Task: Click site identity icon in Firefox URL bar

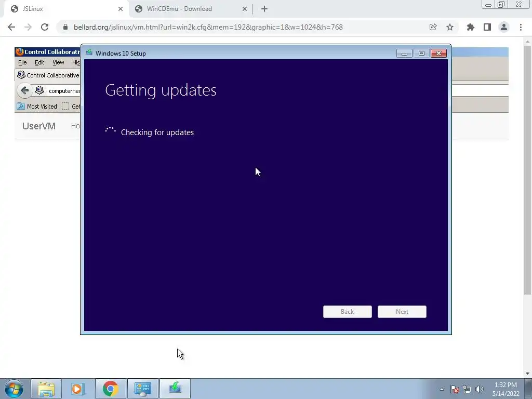Action: click(x=39, y=90)
